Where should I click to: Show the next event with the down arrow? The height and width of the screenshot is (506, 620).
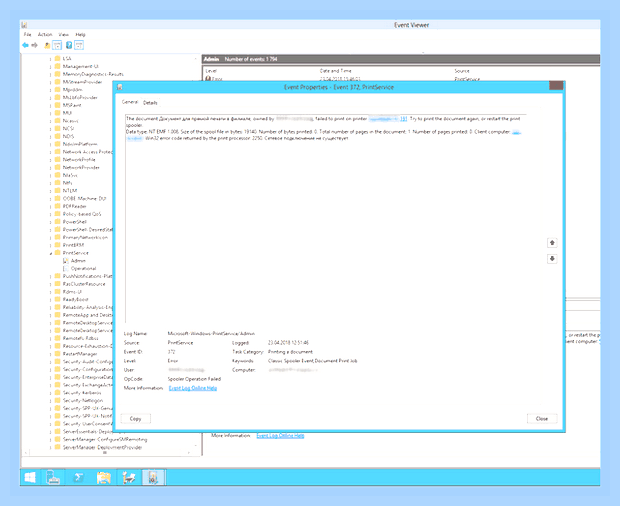click(x=552, y=259)
